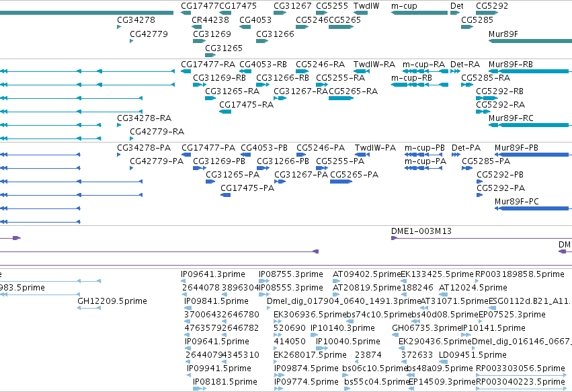Select the CG31265 gene label
The width and height of the screenshot is (572, 392).
[x=224, y=48]
